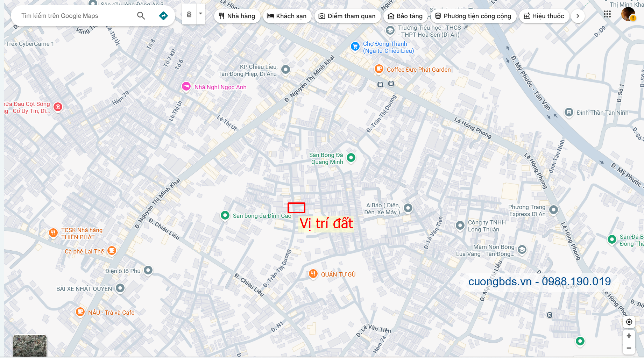Switch to satellite layer thumbnail
The width and height of the screenshot is (644, 358).
[30, 346]
